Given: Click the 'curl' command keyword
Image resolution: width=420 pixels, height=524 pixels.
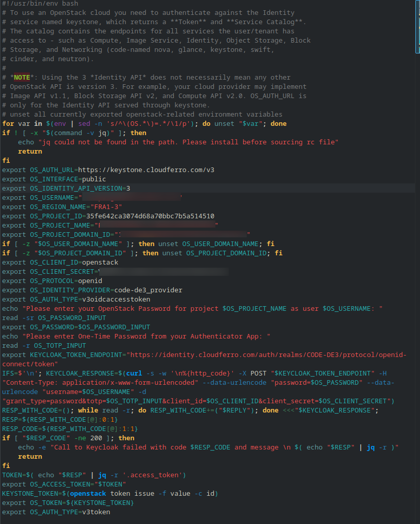Looking at the screenshot, I should pos(134,373).
